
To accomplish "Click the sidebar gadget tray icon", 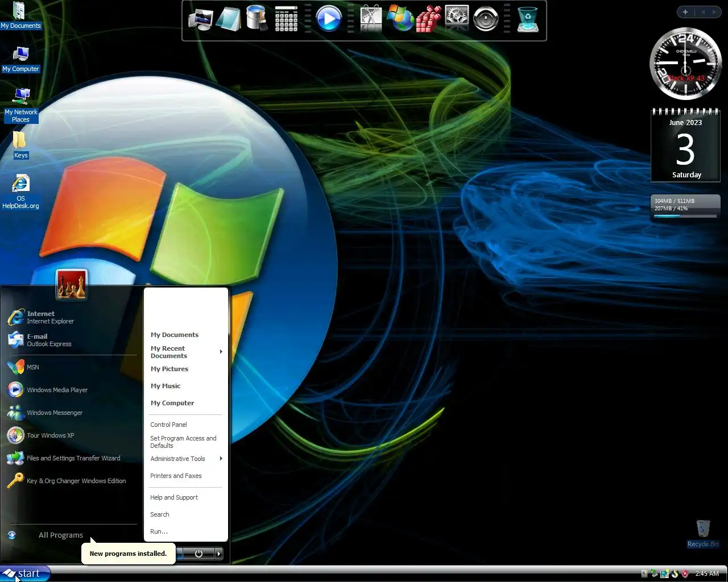I will 664,573.
